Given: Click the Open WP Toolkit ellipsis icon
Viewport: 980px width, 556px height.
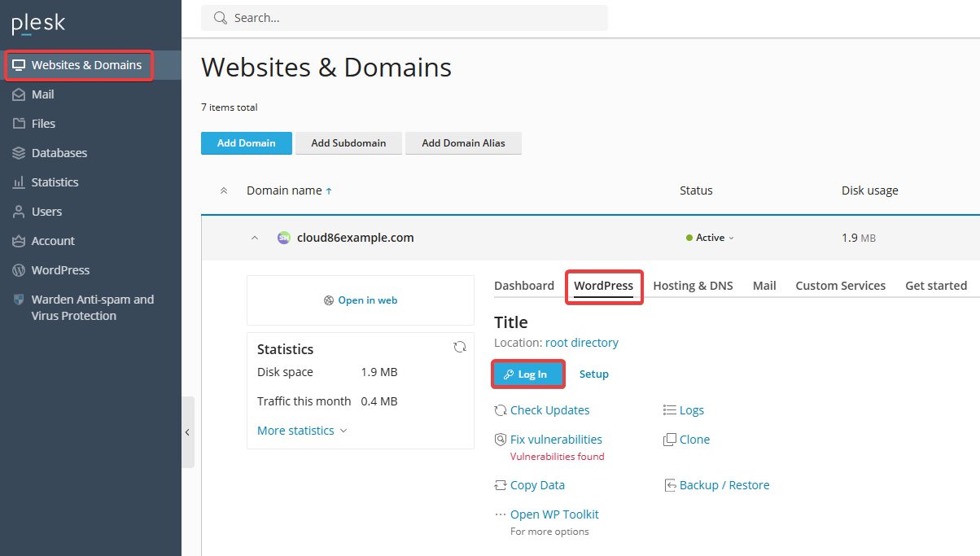Looking at the screenshot, I should [x=501, y=514].
